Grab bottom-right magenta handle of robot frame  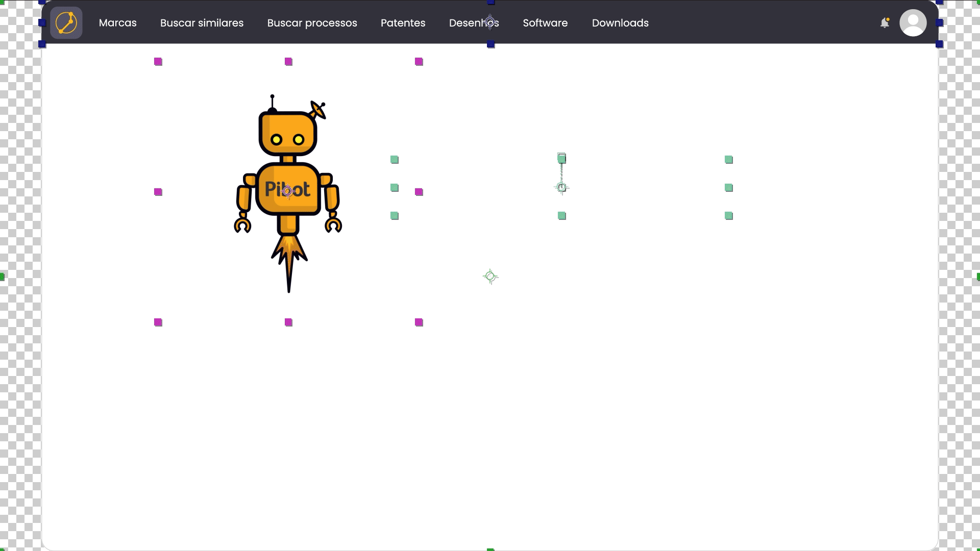pyautogui.click(x=419, y=322)
